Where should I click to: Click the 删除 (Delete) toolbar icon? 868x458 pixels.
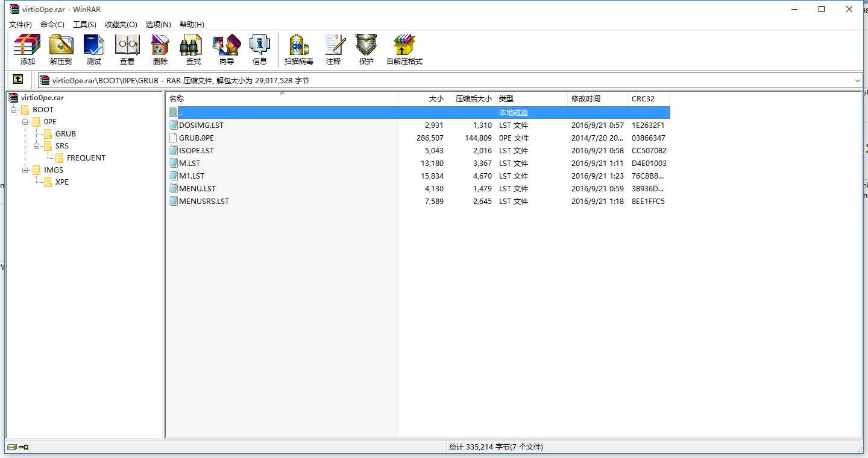[x=160, y=45]
